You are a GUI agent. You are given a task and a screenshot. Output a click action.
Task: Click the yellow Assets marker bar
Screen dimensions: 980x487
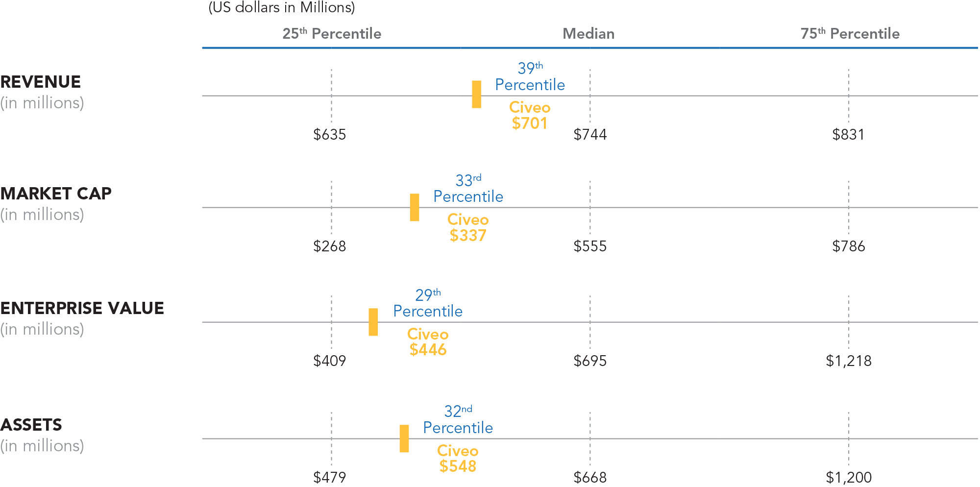coord(404,438)
